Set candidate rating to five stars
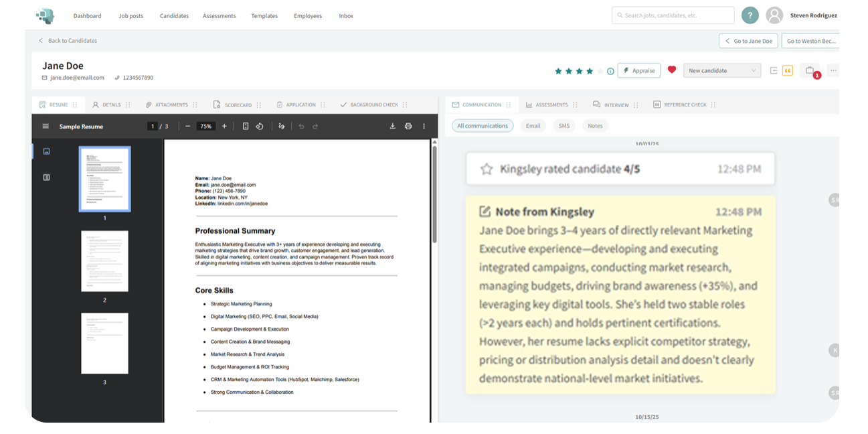868x434 pixels. pos(599,70)
